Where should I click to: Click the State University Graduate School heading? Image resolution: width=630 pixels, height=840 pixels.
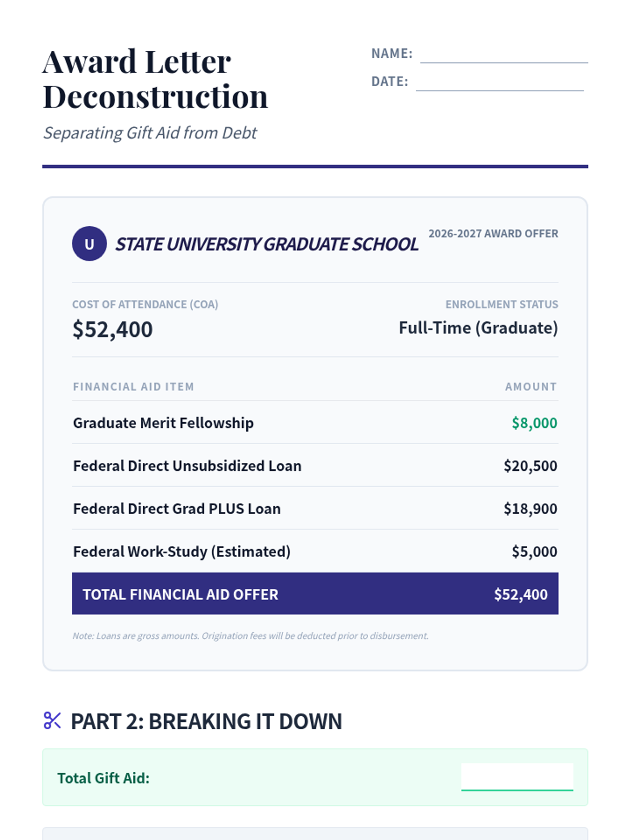267,244
